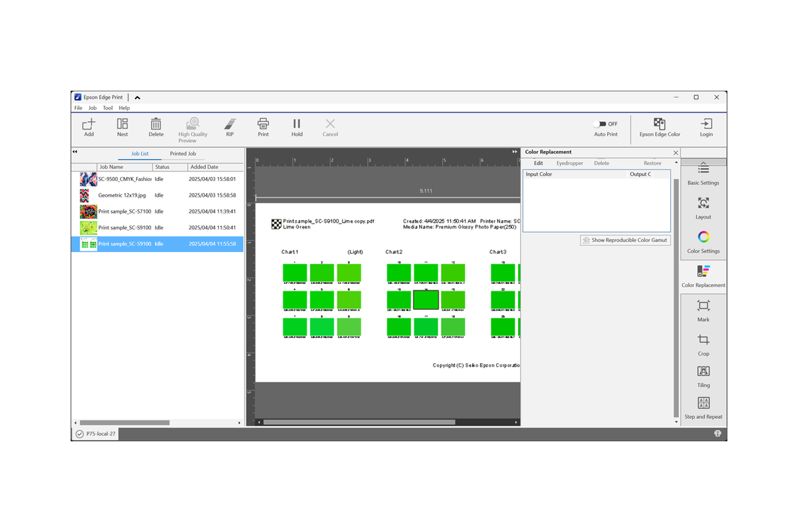
Task: Switch to the Job List tab
Action: tap(140, 154)
